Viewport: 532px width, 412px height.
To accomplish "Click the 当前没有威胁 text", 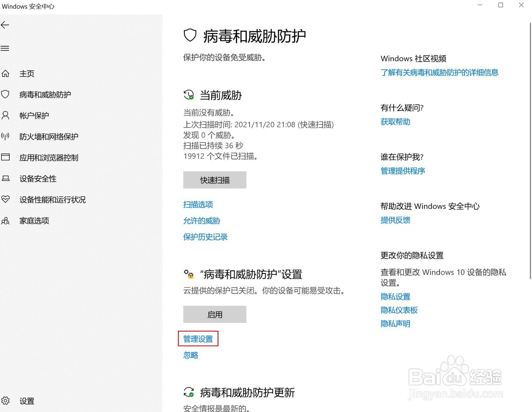I will pos(209,112).
